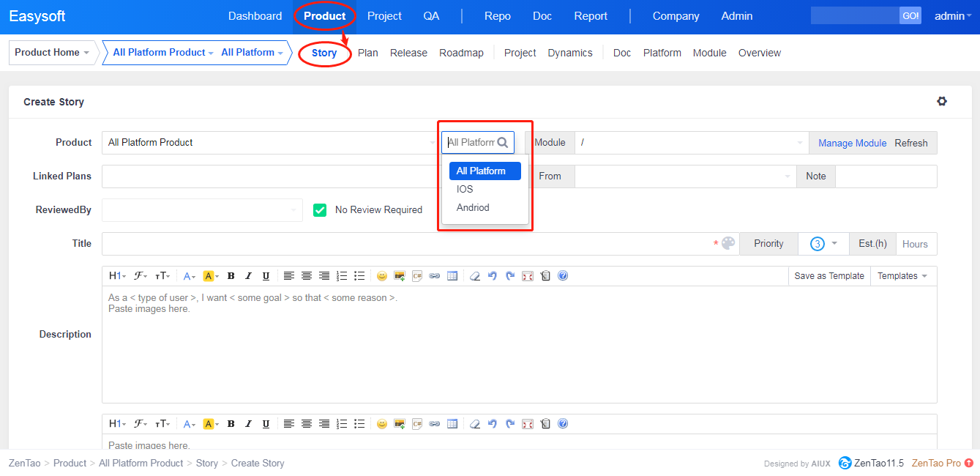Select IOS from platform dropdown list

(x=465, y=189)
